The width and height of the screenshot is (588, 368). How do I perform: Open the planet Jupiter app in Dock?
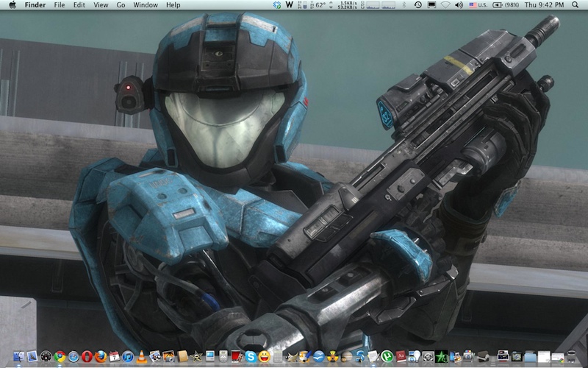346,356
